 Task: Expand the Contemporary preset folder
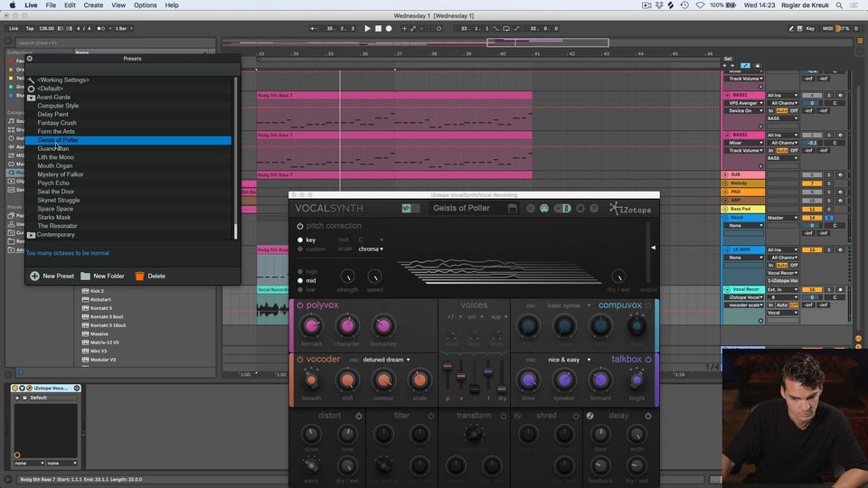(31, 235)
